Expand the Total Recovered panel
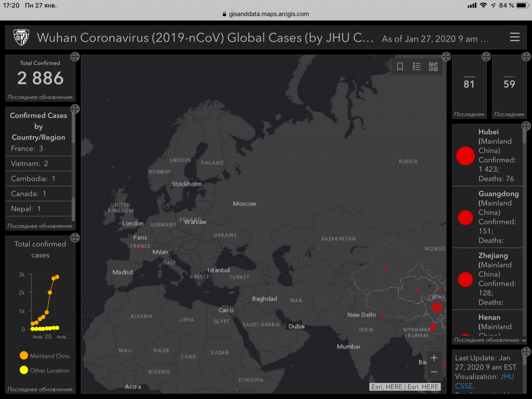Image resolution: width=532 pixels, height=399 pixels. (x=526, y=57)
